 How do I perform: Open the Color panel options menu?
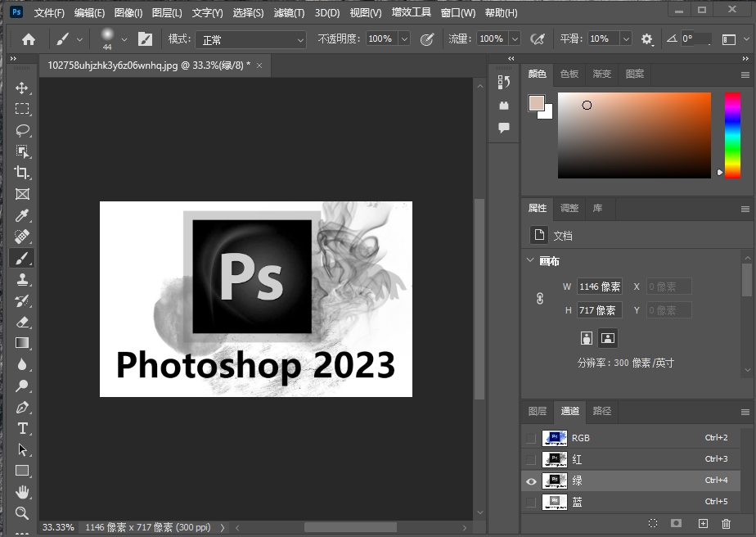[745, 74]
